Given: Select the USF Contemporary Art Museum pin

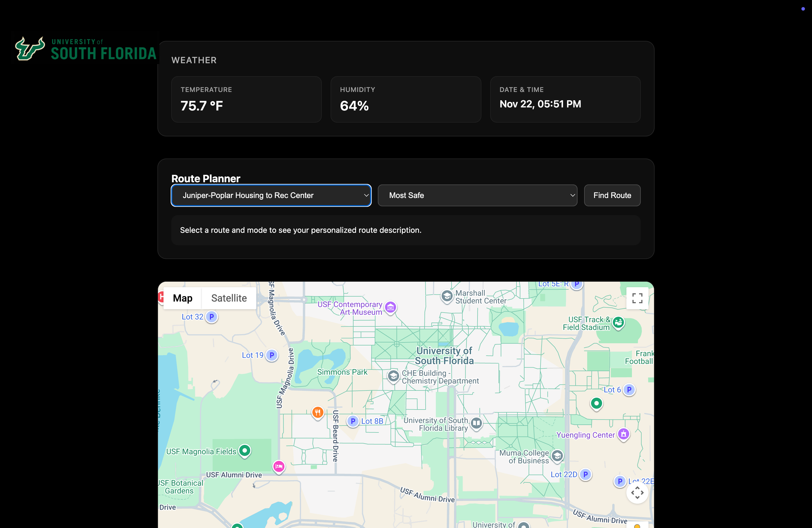Looking at the screenshot, I should tap(390, 307).
